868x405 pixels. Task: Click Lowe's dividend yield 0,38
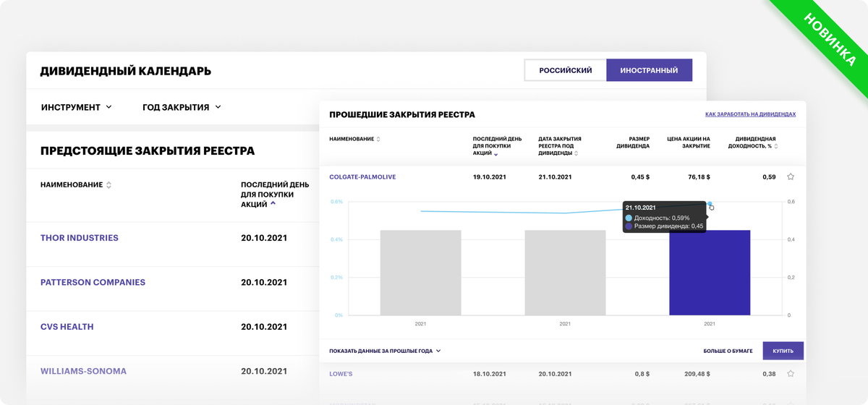click(769, 374)
